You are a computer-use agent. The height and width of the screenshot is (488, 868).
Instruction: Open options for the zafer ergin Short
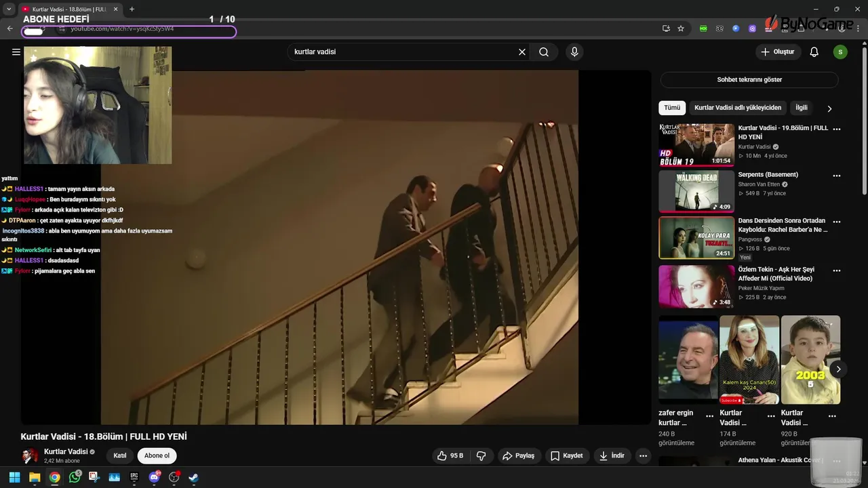(709, 416)
